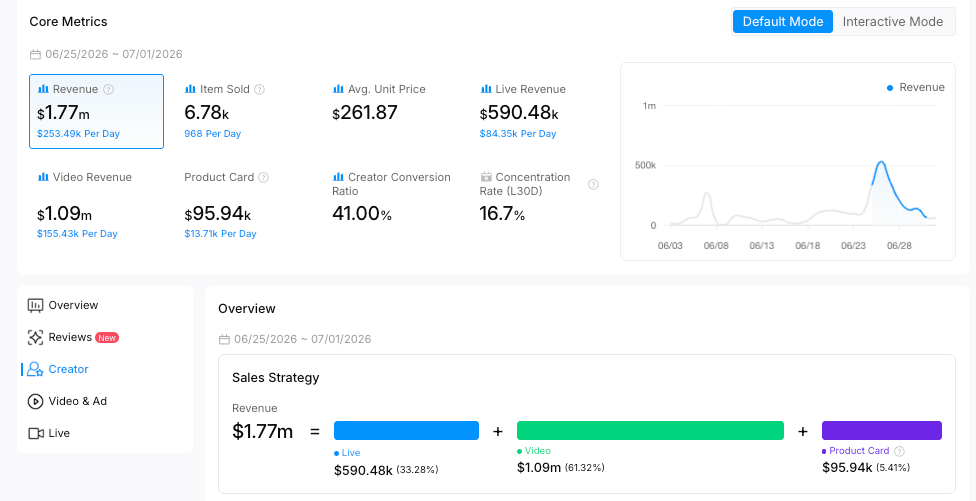Click the Creator sidebar person icon

[x=35, y=369]
